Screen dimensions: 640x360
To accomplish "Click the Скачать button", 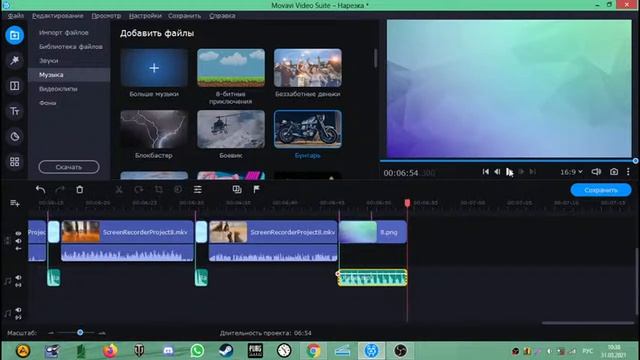I will (x=69, y=167).
